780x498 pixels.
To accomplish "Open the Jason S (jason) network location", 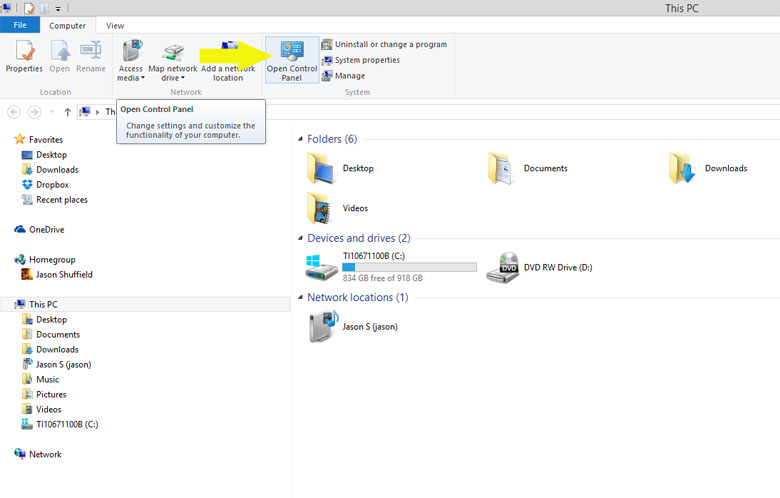I will pyautogui.click(x=323, y=327).
